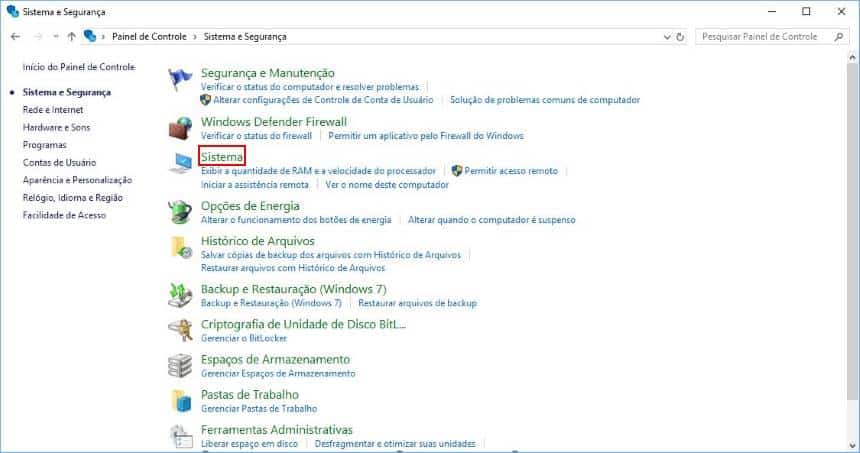Screen dimensions: 860x453
Task: Open Início do Painel de Controle
Action: click(x=79, y=67)
